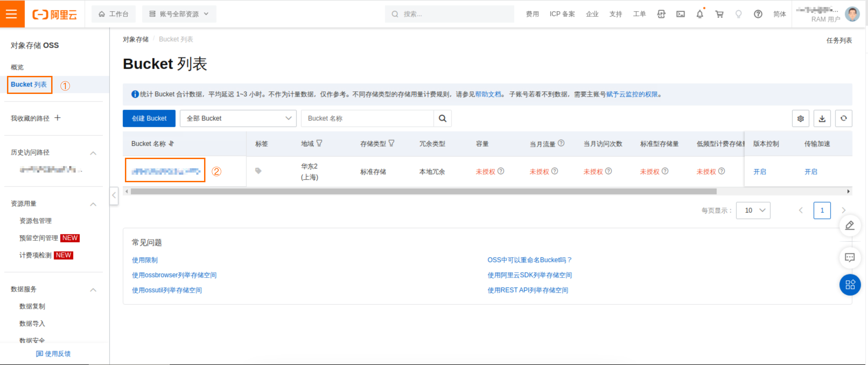Sort by Bucket name column

[x=171, y=143]
